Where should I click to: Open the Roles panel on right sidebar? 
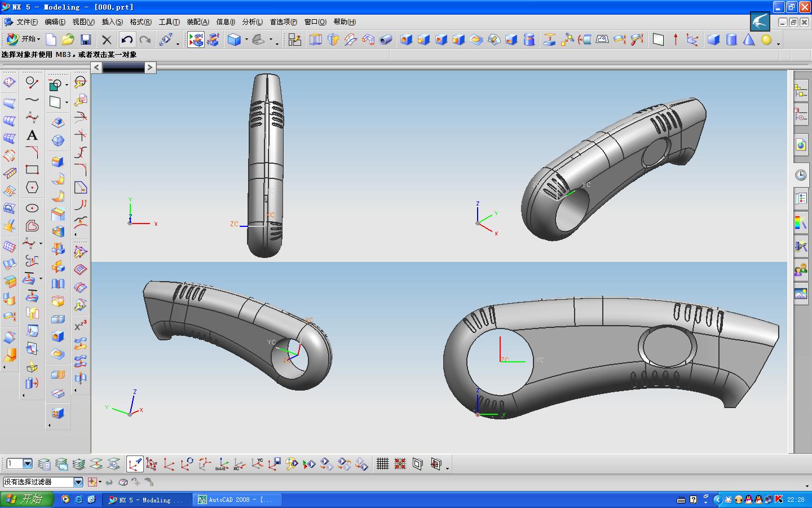pos(801,270)
